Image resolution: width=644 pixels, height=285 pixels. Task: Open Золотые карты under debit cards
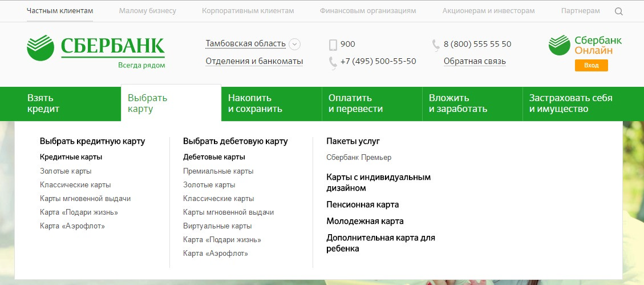coord(209,185)
